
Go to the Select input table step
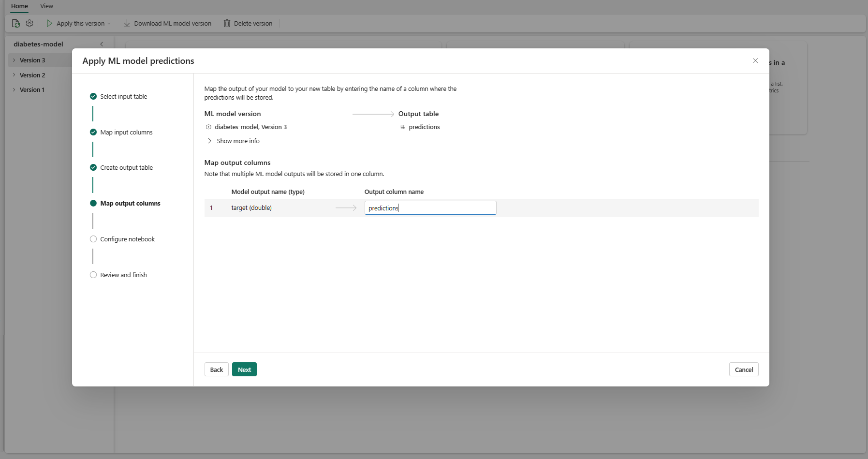[x=118, y=97]
